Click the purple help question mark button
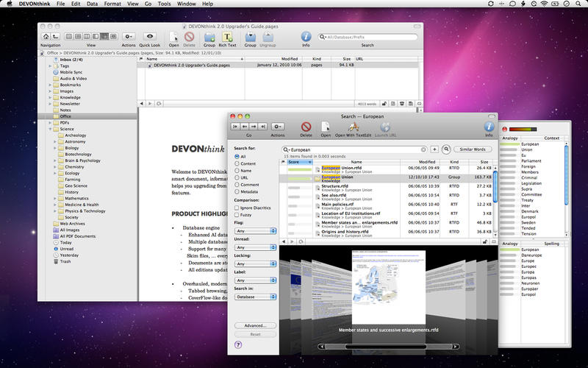 click(238, 344)
